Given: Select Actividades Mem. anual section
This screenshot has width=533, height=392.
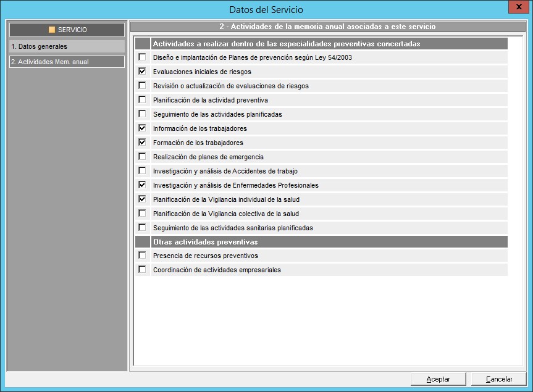Looking at the screenshot, I should (x=67, y=62).
